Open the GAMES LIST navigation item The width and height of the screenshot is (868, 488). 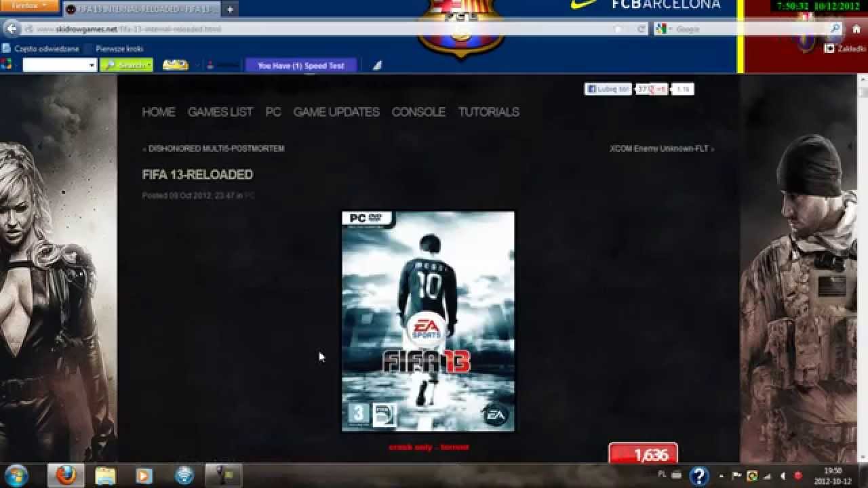click(220, 112)
